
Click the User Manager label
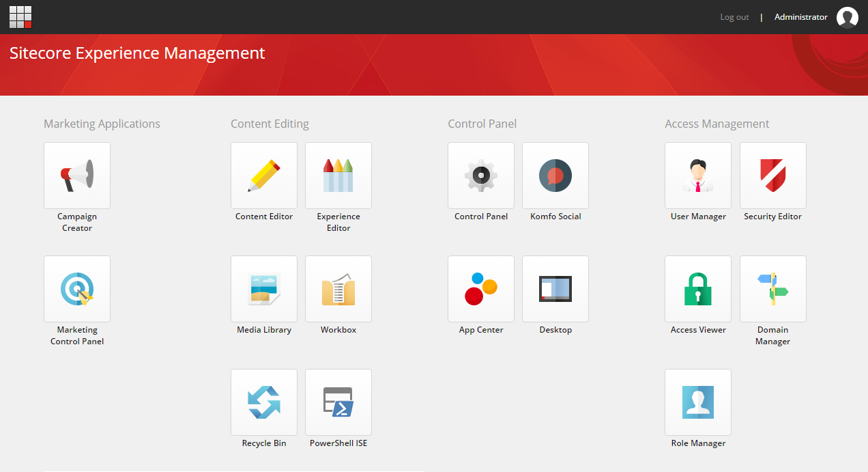tap(698, 217)
